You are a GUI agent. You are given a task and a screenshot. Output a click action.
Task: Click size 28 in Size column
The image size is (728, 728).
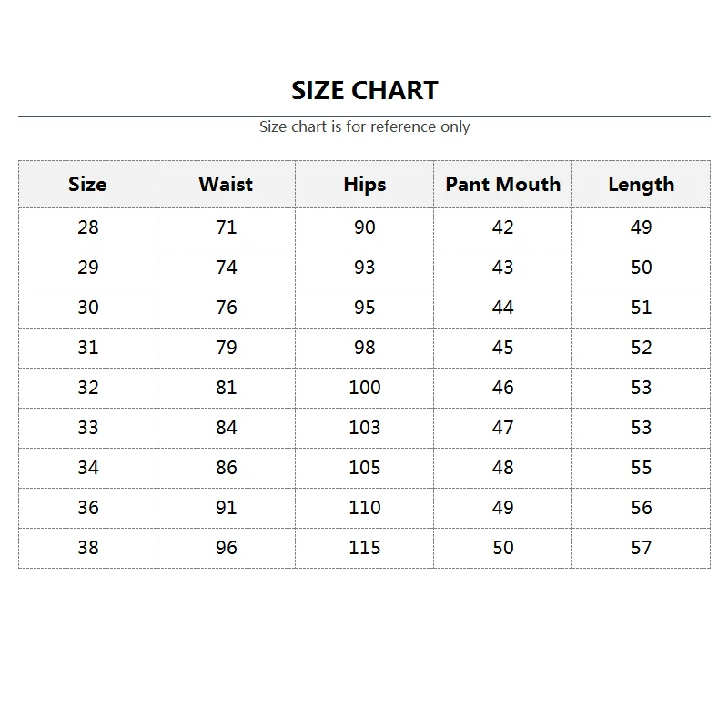click(x=87, y=227)
